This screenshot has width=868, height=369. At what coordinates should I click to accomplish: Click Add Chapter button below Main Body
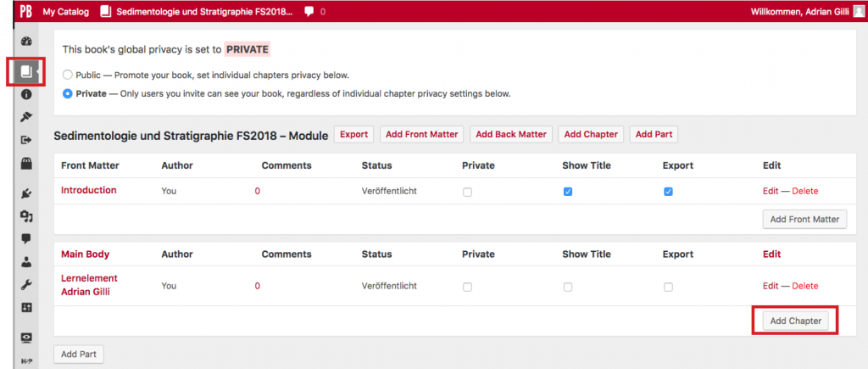pos(795,321)
